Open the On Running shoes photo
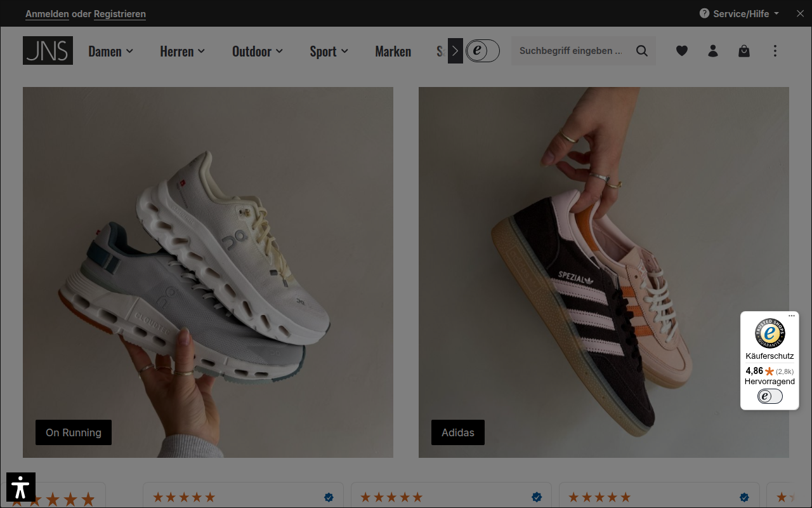This screenshot has width=812, height=508. pyautogui.click(x=208, y=272)
